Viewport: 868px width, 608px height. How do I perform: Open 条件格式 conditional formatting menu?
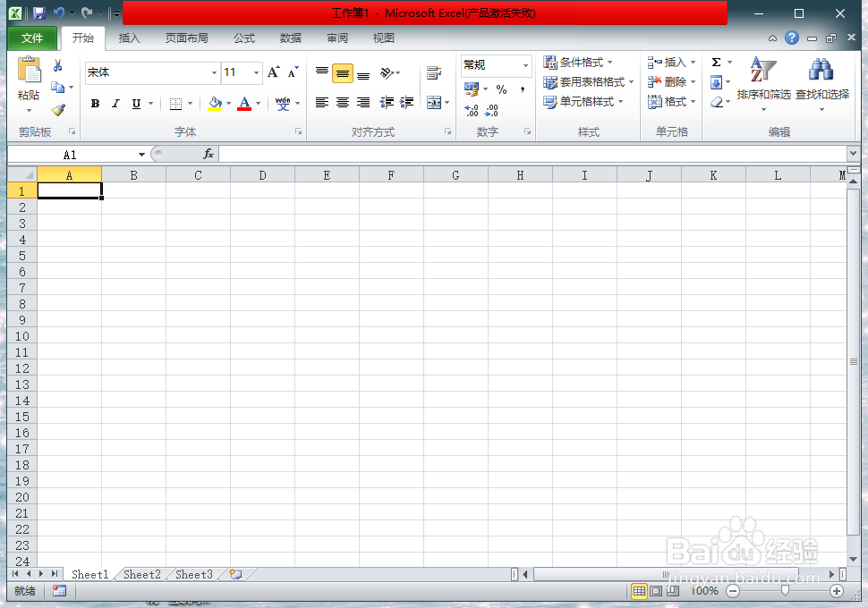[578, 62]
